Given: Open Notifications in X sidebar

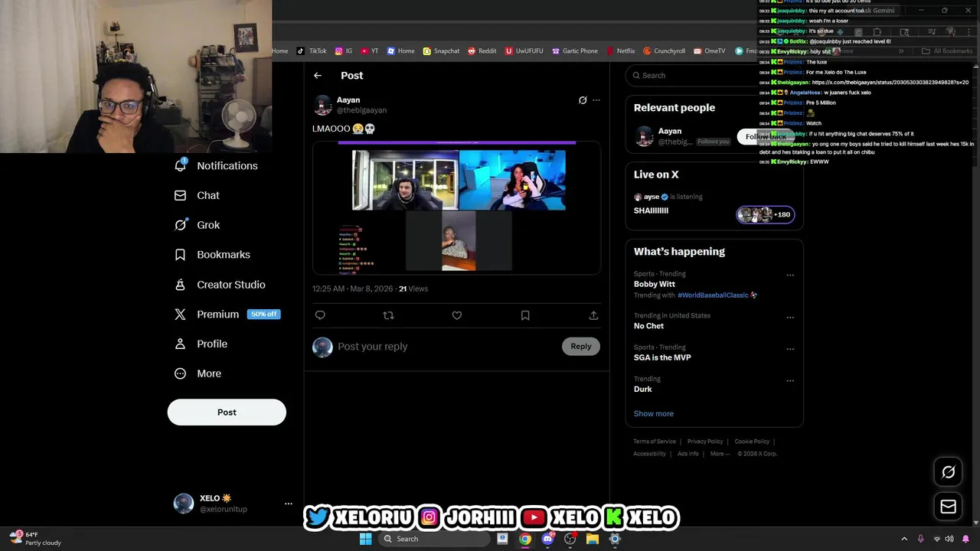Looking at the screenshot, I should pyautogui.click(x=217, y=165).
